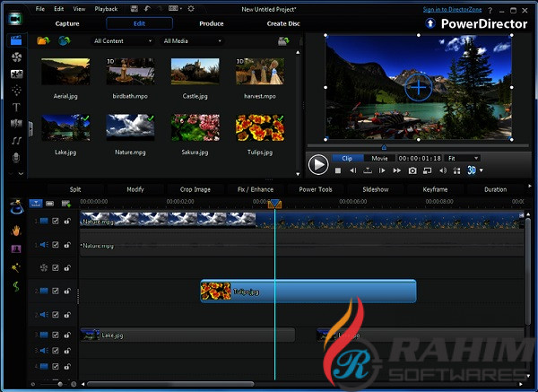Open the File menu
The image size is (538, 392).
pyautogui.click(x=40, y=9)
